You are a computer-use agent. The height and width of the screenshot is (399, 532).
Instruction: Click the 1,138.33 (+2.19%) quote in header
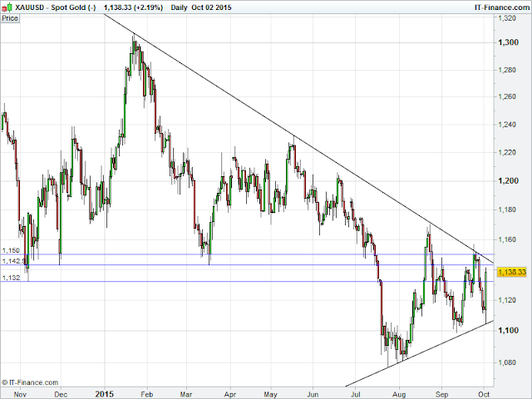(x=133, y=7)
